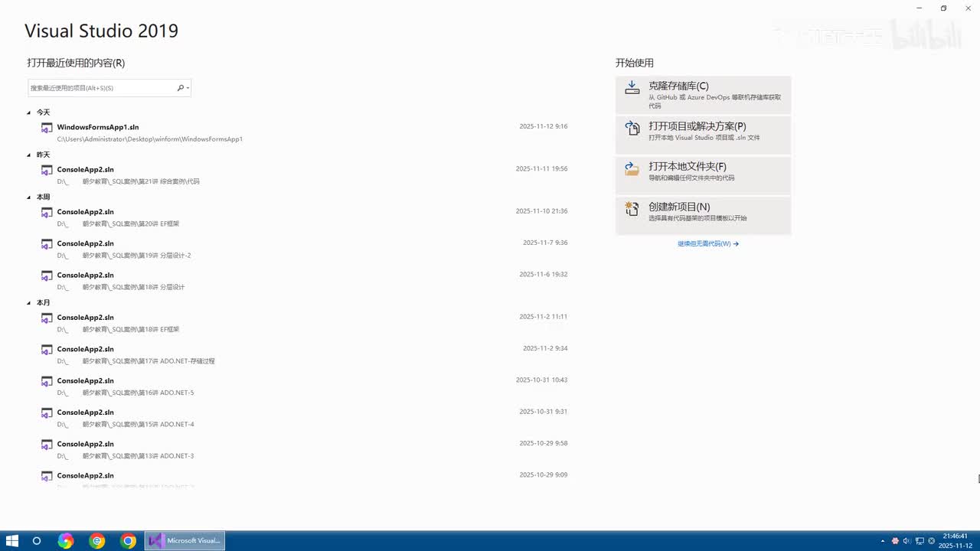The height and width of the screenshot is (551, 980).
Task: Click the Cortana circle on the taskbar
Action: click(36, 541)
